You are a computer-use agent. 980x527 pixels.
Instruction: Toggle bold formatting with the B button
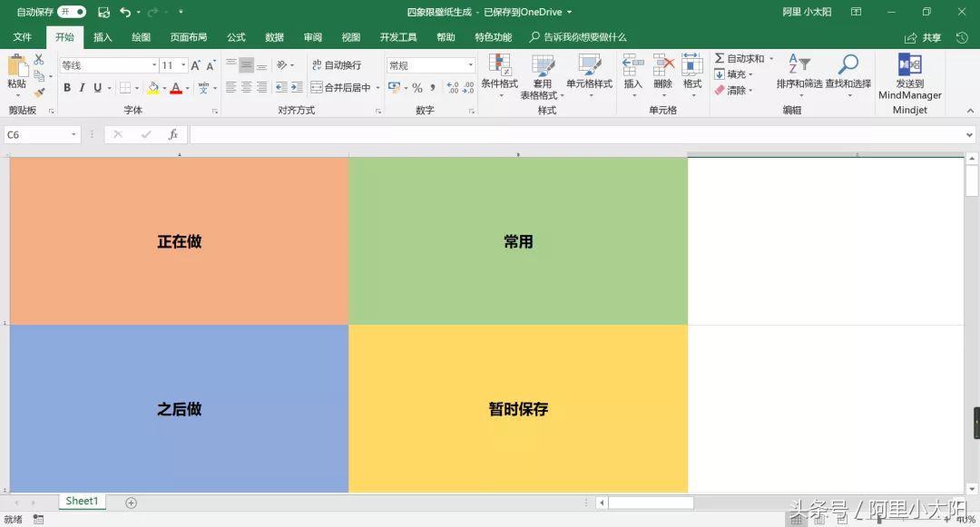pos(66,88)
